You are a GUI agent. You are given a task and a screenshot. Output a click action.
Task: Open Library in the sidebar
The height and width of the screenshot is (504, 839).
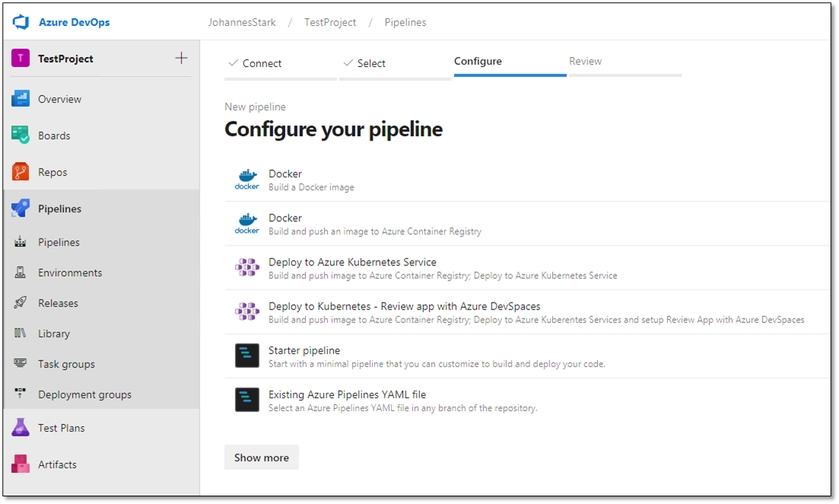pyautogui.click(x=101, y=334)
